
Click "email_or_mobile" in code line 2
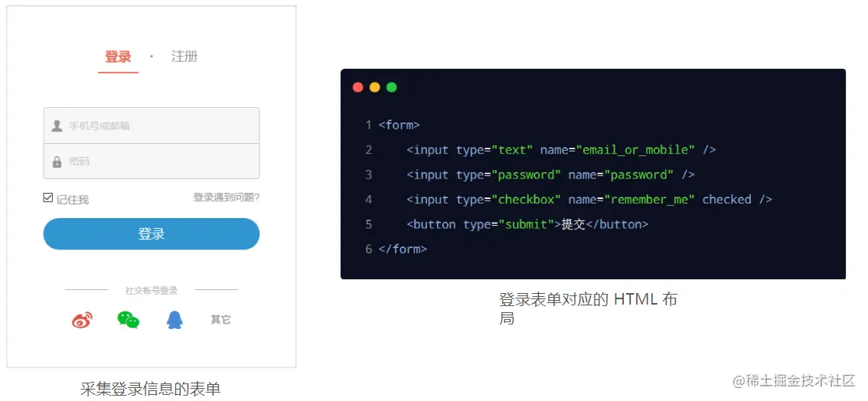click(635, 150)
